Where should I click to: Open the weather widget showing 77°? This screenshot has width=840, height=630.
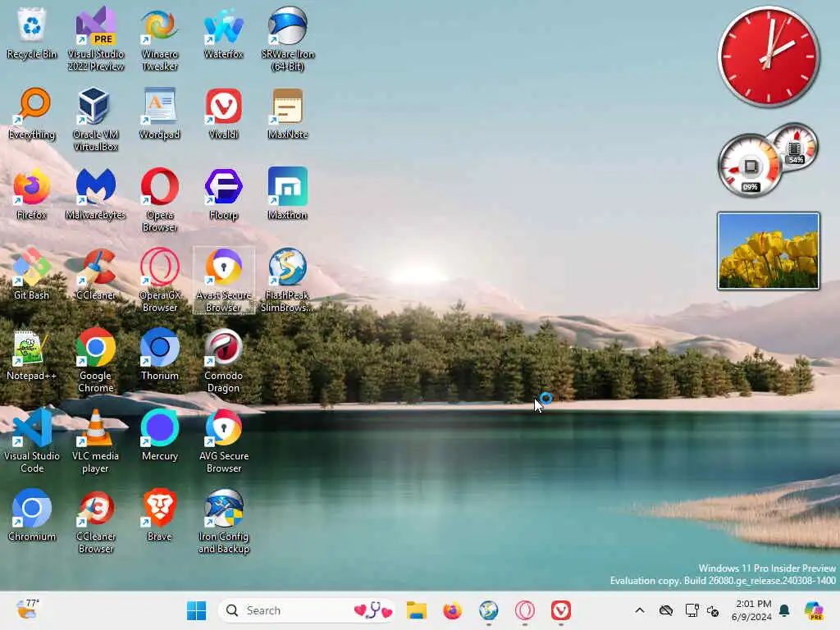tap(29, 609)
